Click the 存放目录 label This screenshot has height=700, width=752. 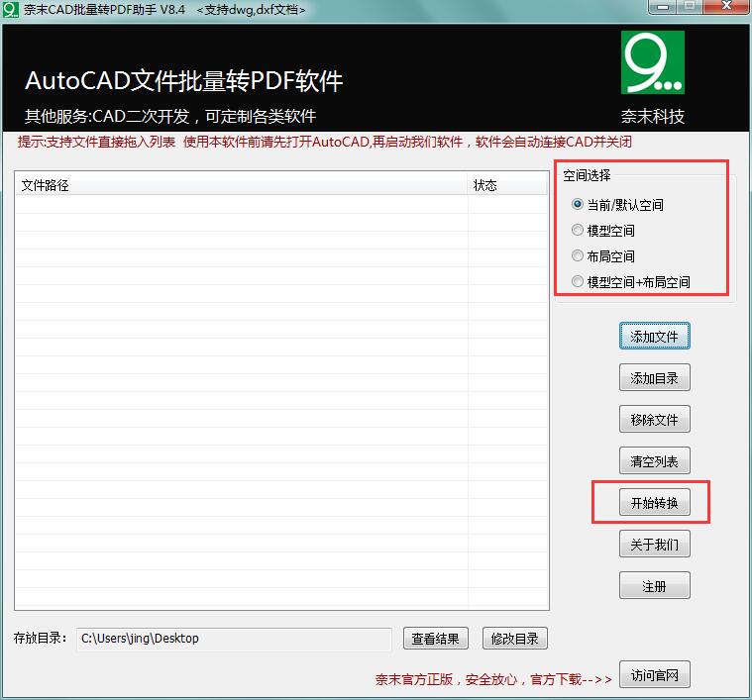41,638
